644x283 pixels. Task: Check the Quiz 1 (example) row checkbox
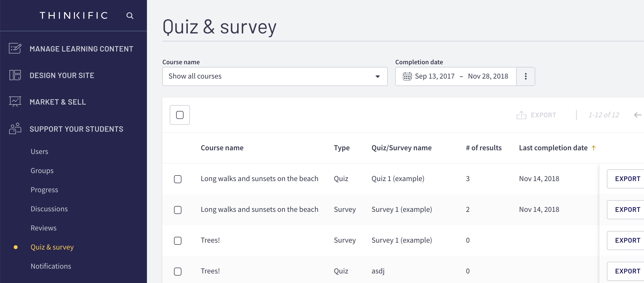point(178,179)
